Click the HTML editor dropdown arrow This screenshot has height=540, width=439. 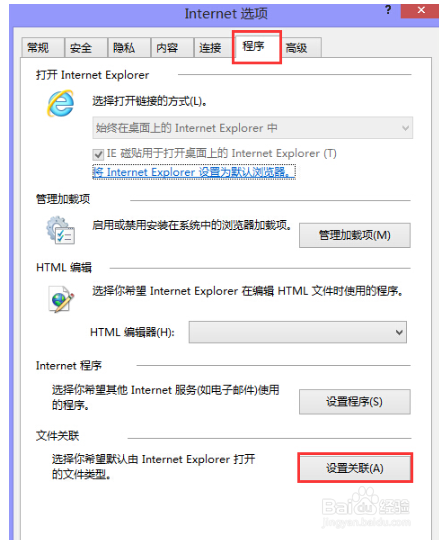click(x=399, y=332)
